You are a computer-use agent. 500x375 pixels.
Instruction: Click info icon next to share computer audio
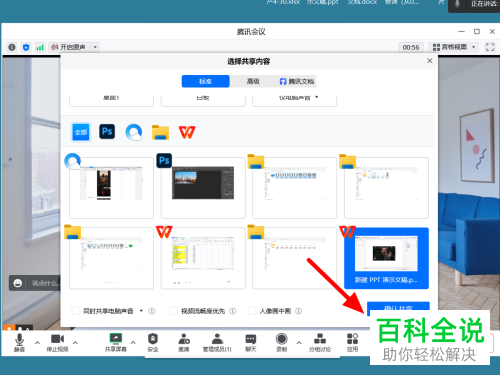pyautogui.click(x=152, y=311)
